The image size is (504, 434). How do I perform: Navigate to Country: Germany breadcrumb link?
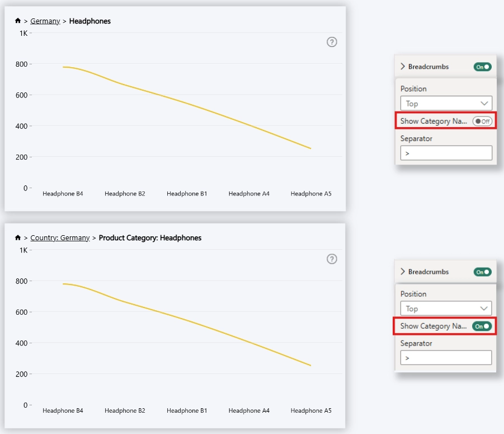pyautogui.click(x=60, y=238)
